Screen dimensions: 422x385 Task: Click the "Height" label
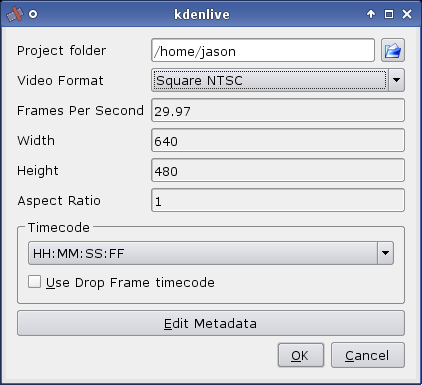[38, 171]
